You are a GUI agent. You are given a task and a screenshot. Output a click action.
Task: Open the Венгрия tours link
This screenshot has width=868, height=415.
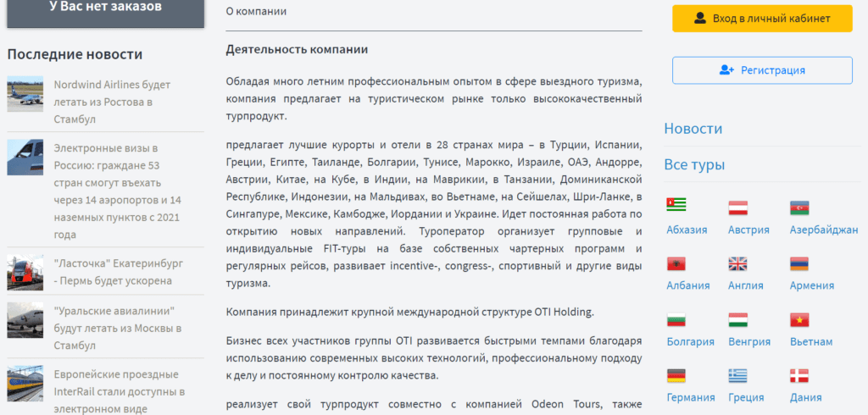click(x=749, y=341)
